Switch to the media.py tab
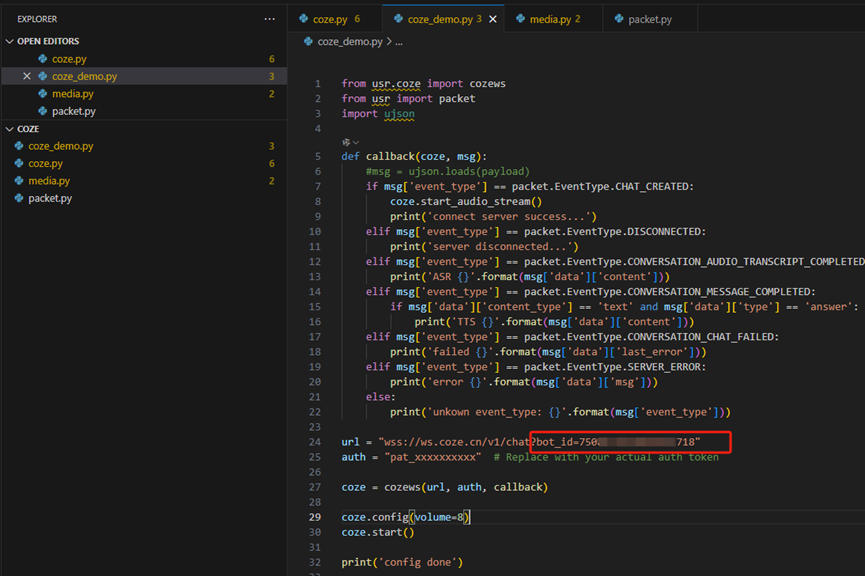Viewport: 865px width, 576px height. coord(548,19)
